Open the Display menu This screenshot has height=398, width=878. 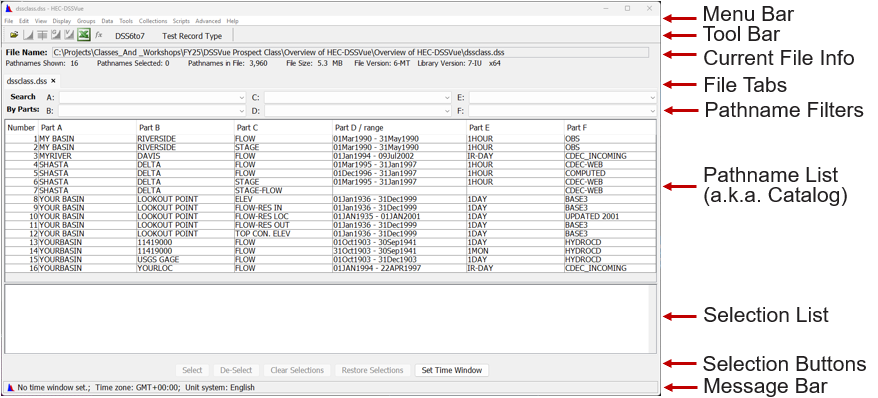pos(62,21)
